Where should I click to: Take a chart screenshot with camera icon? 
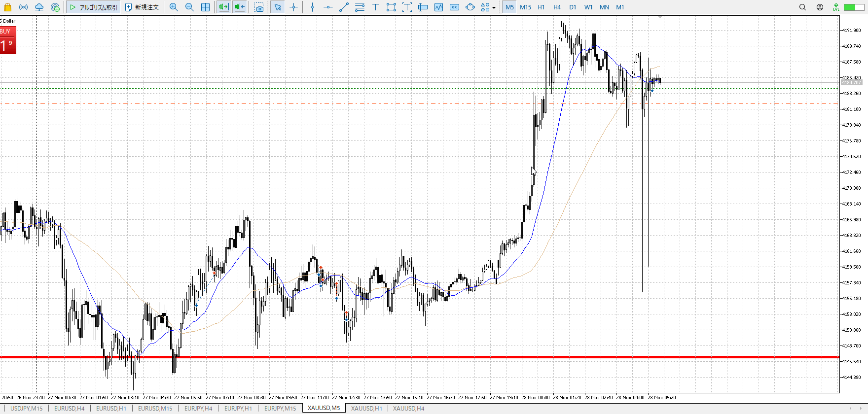[x=259, y=7]
